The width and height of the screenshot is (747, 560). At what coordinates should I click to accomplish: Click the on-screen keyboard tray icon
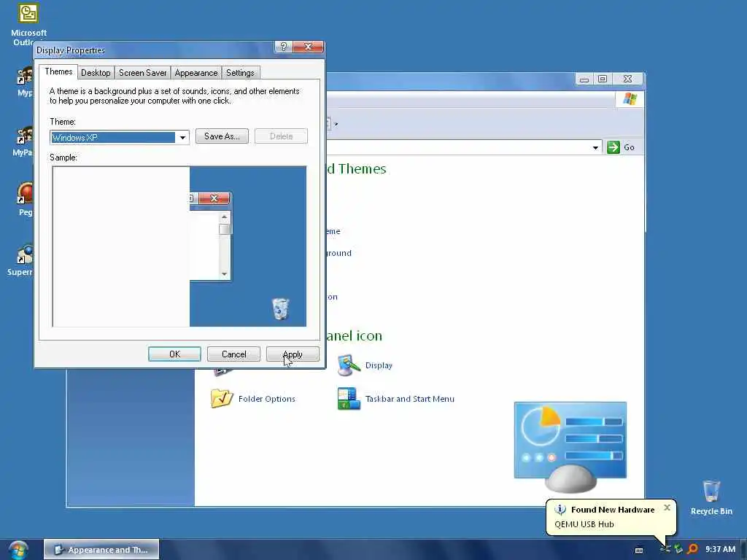tap(639, 550)
